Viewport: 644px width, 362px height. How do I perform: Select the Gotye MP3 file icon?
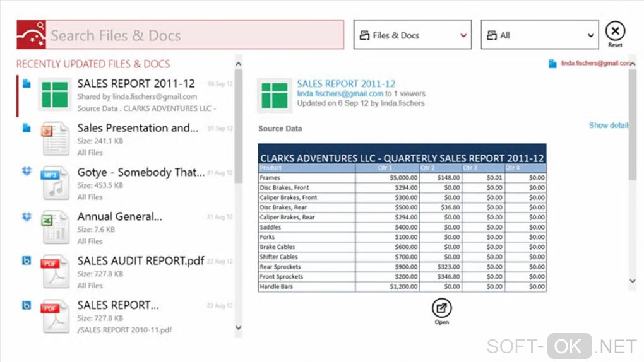56,183
